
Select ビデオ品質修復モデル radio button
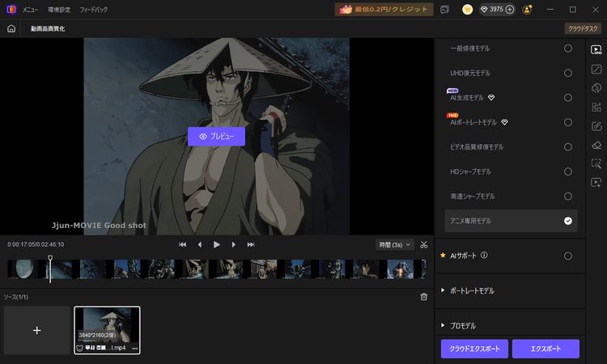pyautogui.click(x=568, y=147)
